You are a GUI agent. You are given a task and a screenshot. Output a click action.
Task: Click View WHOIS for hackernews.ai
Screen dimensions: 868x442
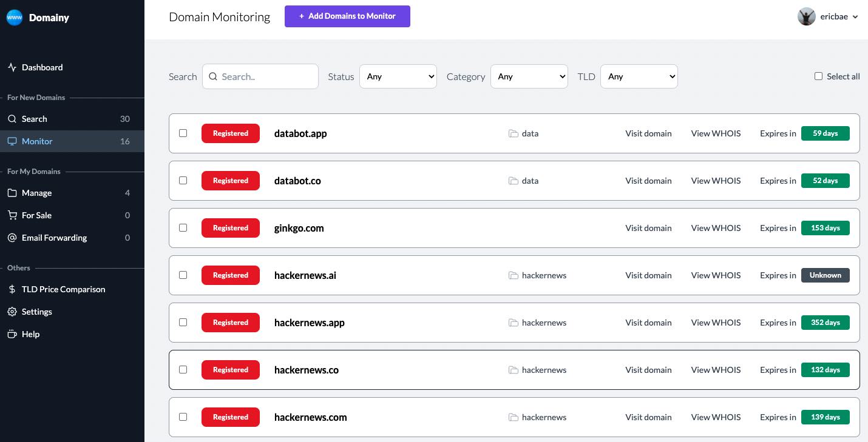pyautogui.click(x=716, y=275)
